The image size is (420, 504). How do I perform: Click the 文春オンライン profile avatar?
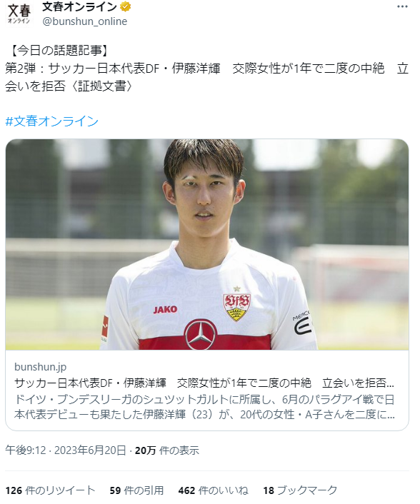pyautogui.click(x=19, y=14)
